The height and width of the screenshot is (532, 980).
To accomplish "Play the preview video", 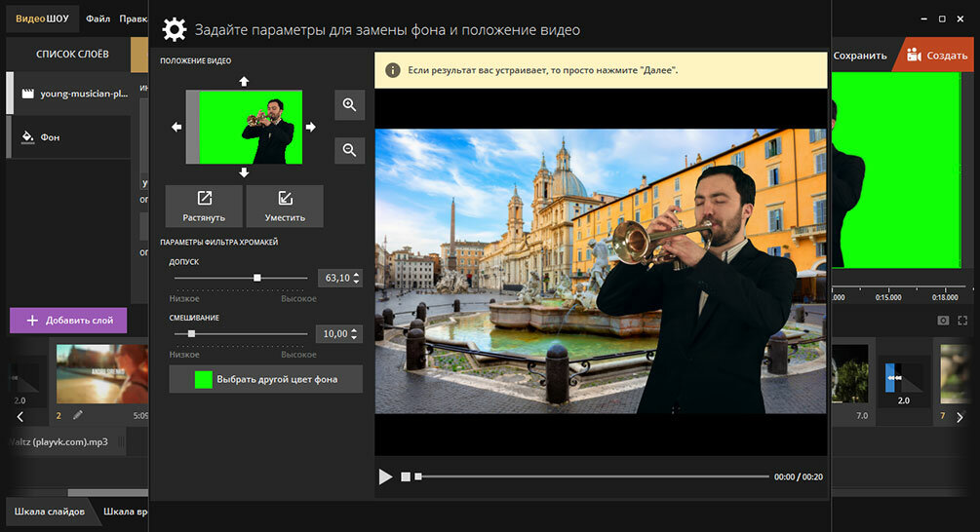I will [385, 477].
